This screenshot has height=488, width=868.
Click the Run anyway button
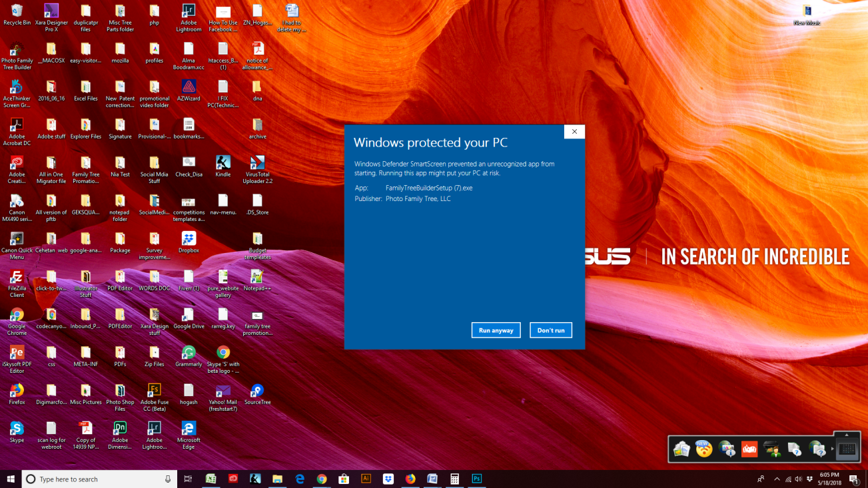[496, 330]
